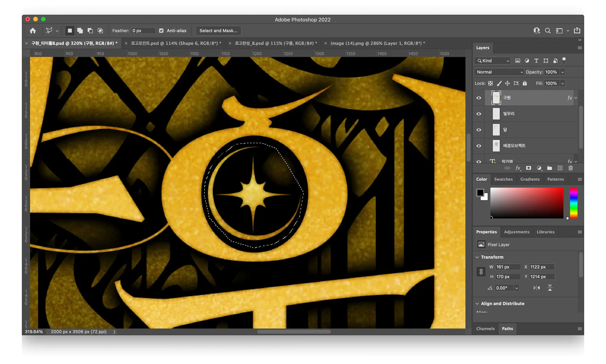Filter layers by type layers icon
606x364 pixels.
pyautogui.click(x=536, y=61)
